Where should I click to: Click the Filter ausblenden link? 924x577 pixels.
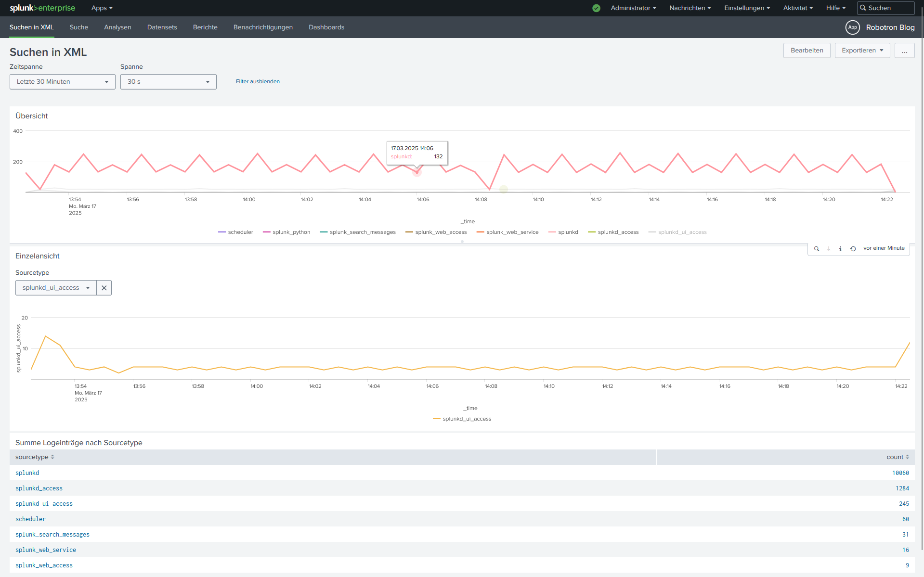[258, 82]
